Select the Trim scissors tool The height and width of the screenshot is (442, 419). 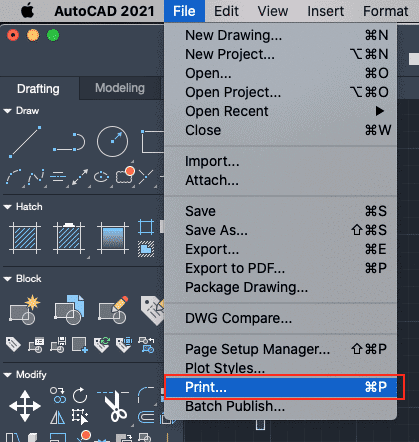(x=114, y=406)
